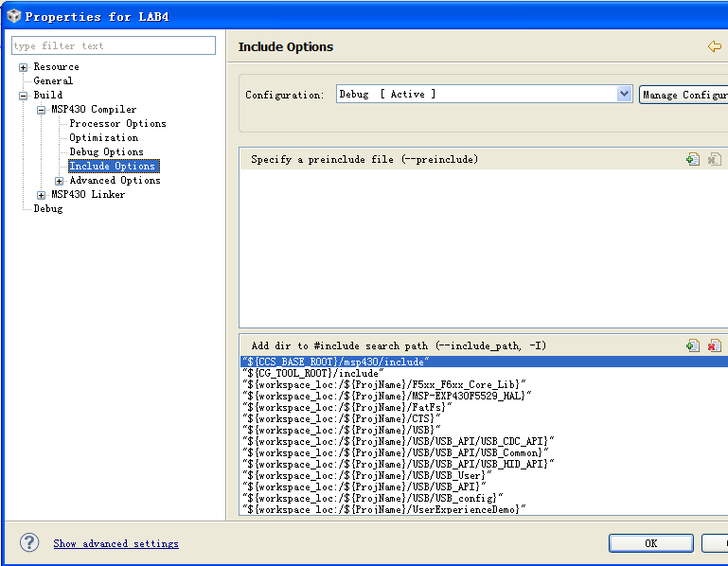Select the CCS_BASE_ROOT/msp430/include path
The width and height of the screenshot is (728, 566).
(485, 362)
